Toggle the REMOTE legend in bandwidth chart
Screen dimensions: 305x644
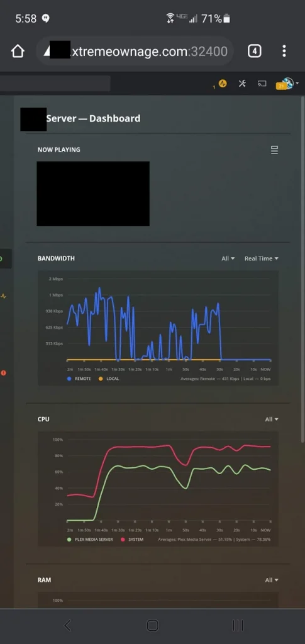click(x=79, y=378)
